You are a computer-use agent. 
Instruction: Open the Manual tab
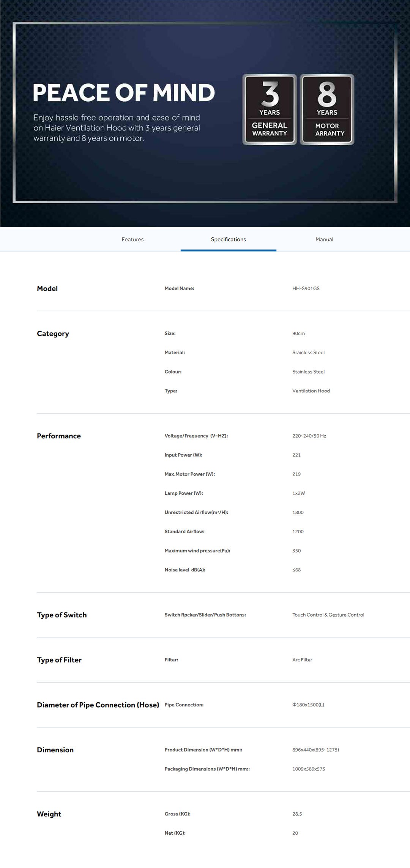324,239
